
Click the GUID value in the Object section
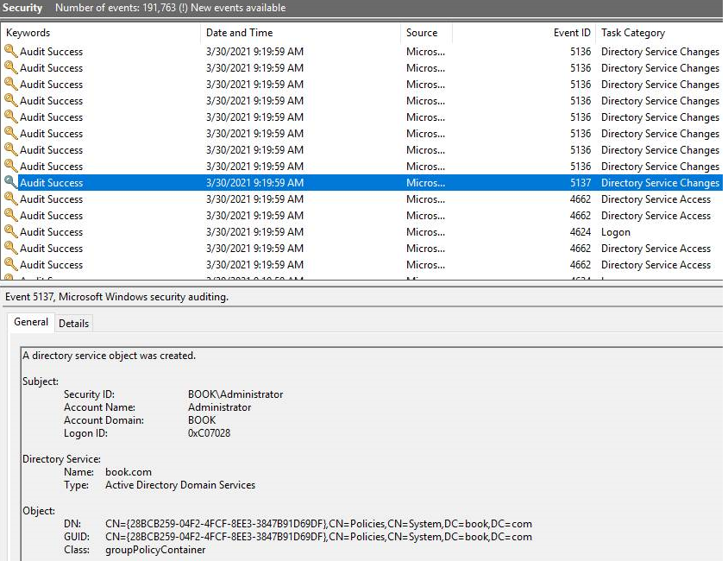pos(318,537)
